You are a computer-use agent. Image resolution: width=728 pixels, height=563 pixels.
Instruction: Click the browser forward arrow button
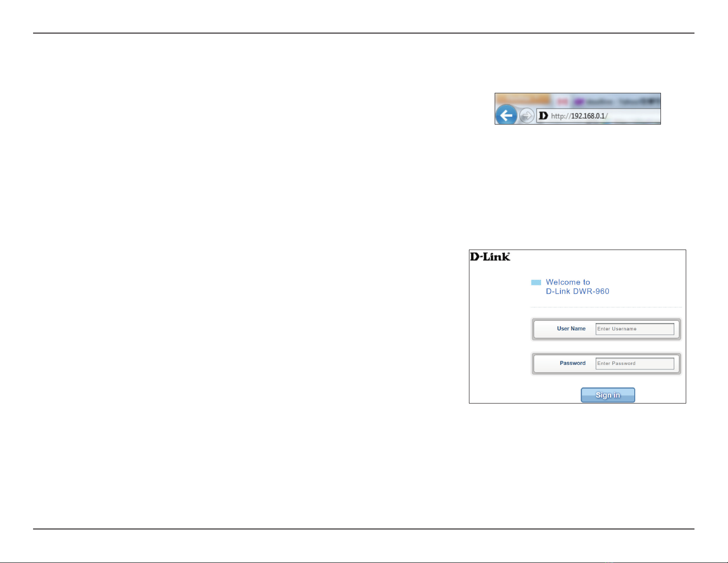[x=527, y=116]
